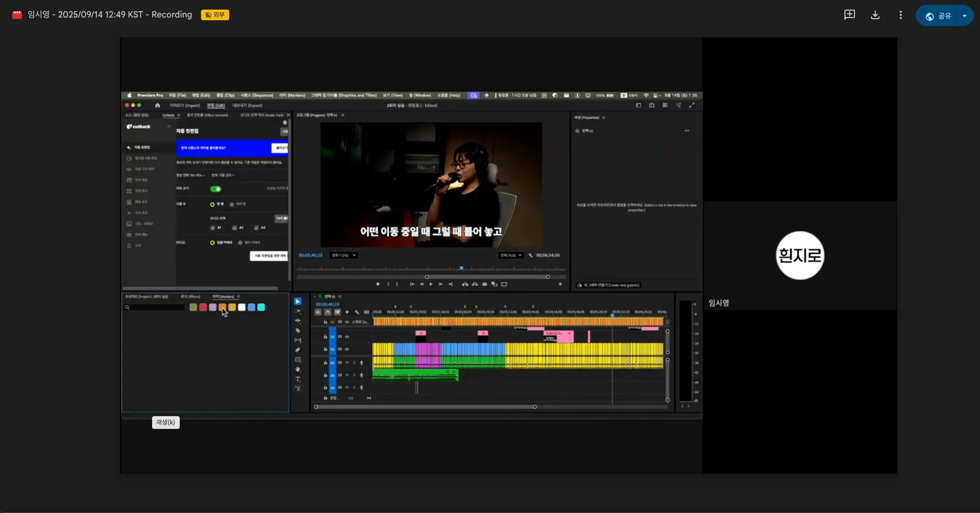
Task: Select the Pen tool in the tools panel
Action: click(298, 350)
